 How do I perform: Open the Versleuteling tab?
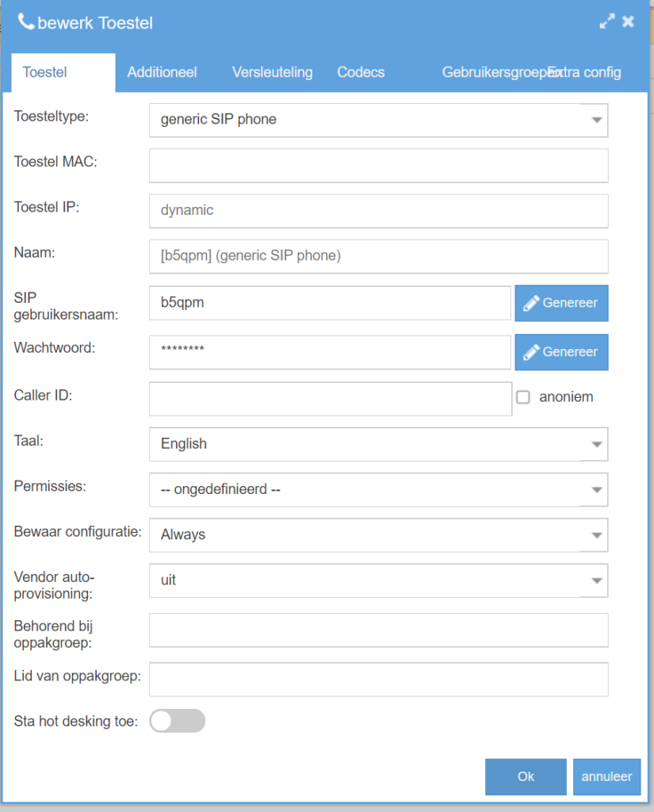[x=272, y=72]
